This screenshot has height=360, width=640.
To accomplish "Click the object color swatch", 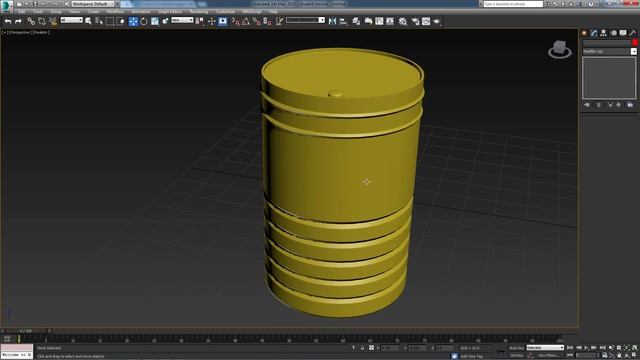I will point(635,42).
